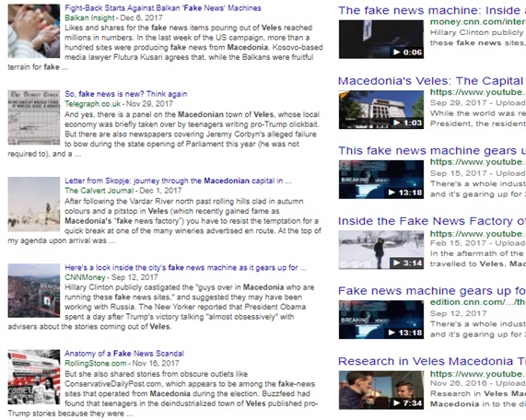This screenshot has height=420, width=526.
Task: Open 'Here's a look inside the city's fake news machine' link
Action: point(185,268)
